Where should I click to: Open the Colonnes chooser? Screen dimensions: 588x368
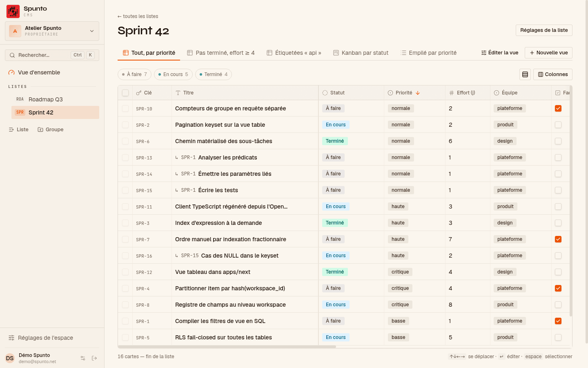[x=553, y=74]
